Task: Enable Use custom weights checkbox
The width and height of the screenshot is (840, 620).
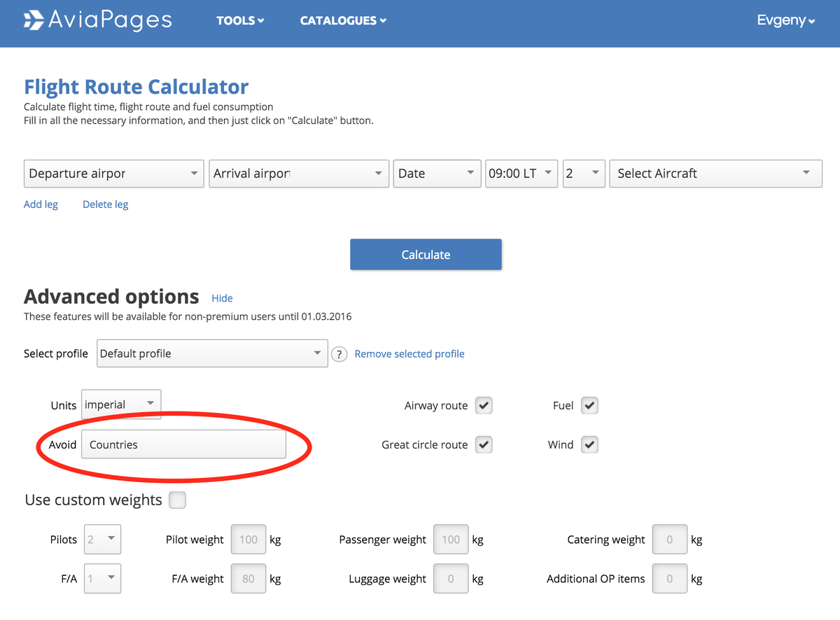Action: tap(178, 500)
